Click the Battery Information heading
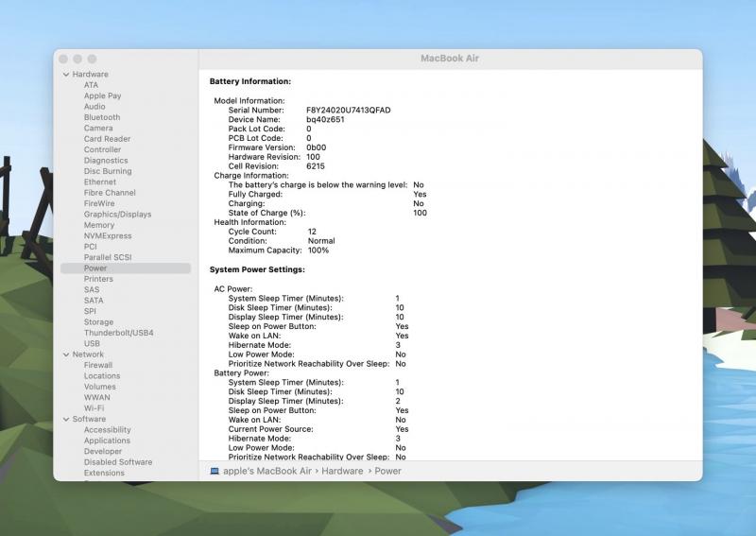Viewport: 756px width, 536px height. coord(250,81)
